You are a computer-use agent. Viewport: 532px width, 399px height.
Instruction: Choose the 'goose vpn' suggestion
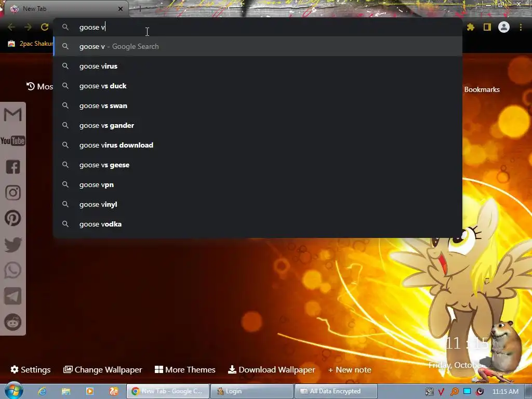tap(258, 184)
